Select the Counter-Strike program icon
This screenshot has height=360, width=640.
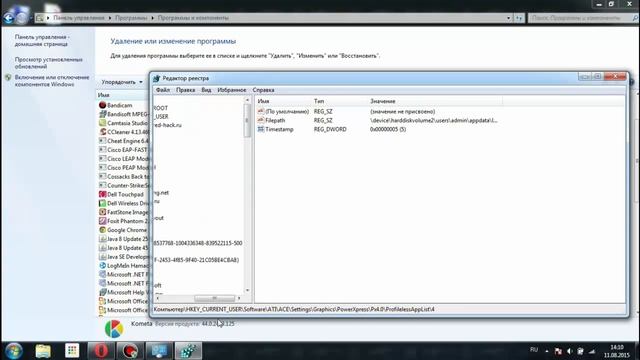pos(102,185)
